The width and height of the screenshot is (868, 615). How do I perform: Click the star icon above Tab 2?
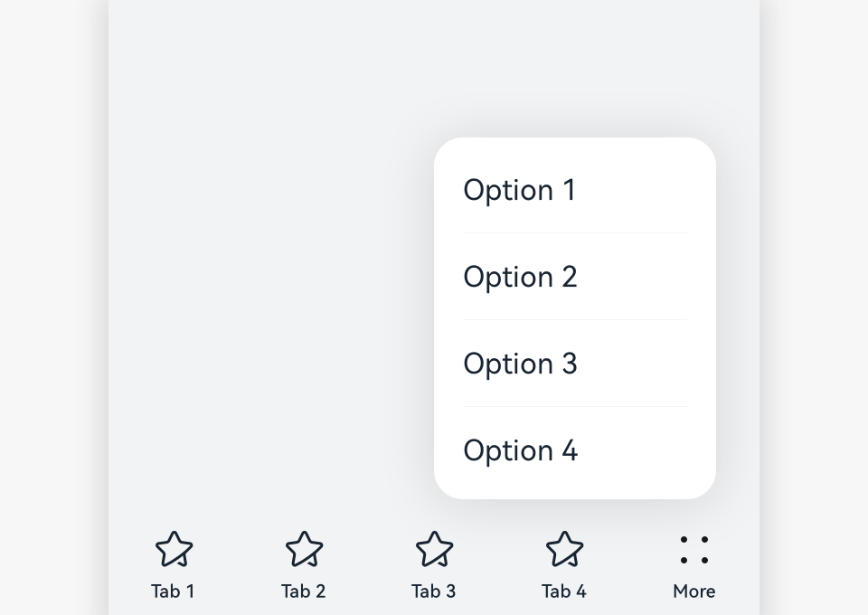[x=304, y=549]
